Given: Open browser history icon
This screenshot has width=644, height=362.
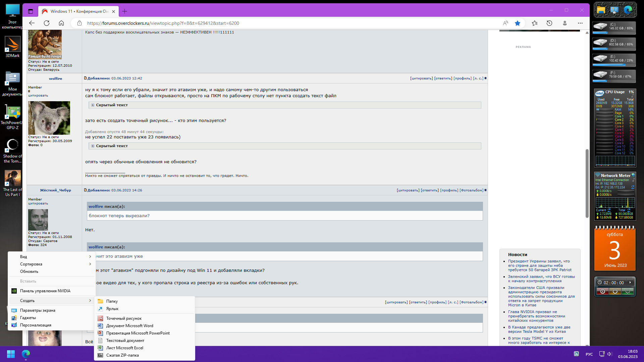Looking at the screenshot, I should coord(549,23).
